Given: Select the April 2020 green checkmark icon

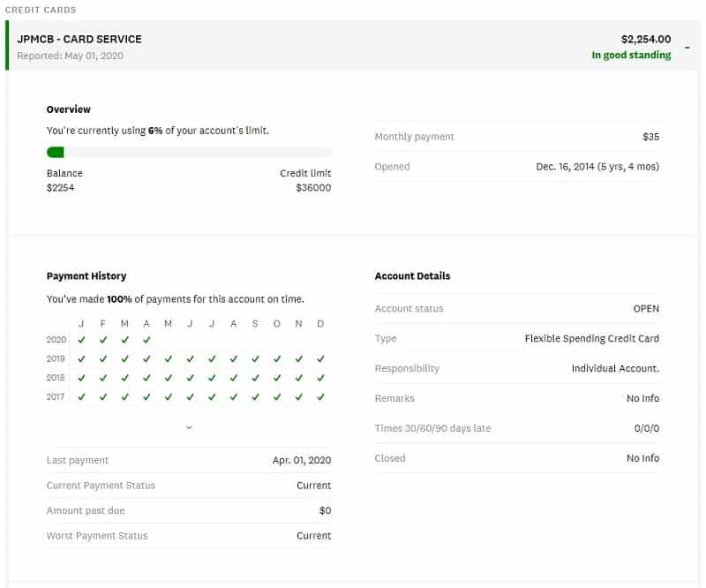Looking at the screenshot, I should pyautogui.click(x=146, y=339).
